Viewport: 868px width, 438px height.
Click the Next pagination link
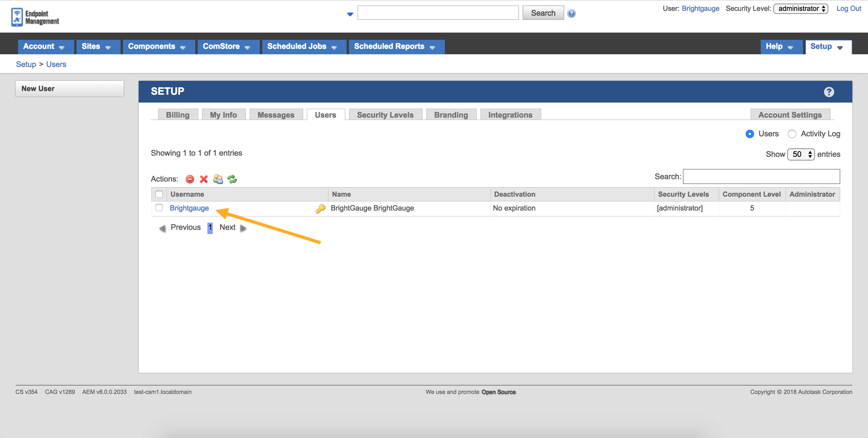point(228,228)
